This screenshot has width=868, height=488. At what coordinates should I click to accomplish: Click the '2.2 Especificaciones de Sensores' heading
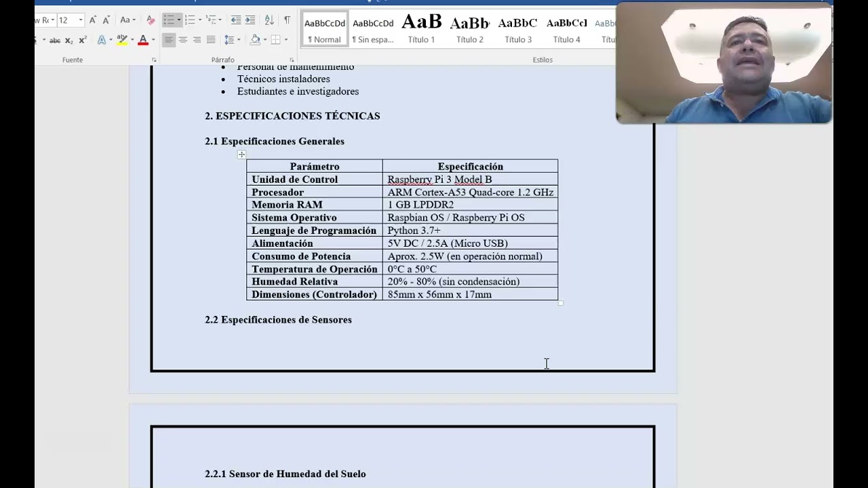click(x=278, y=320)
